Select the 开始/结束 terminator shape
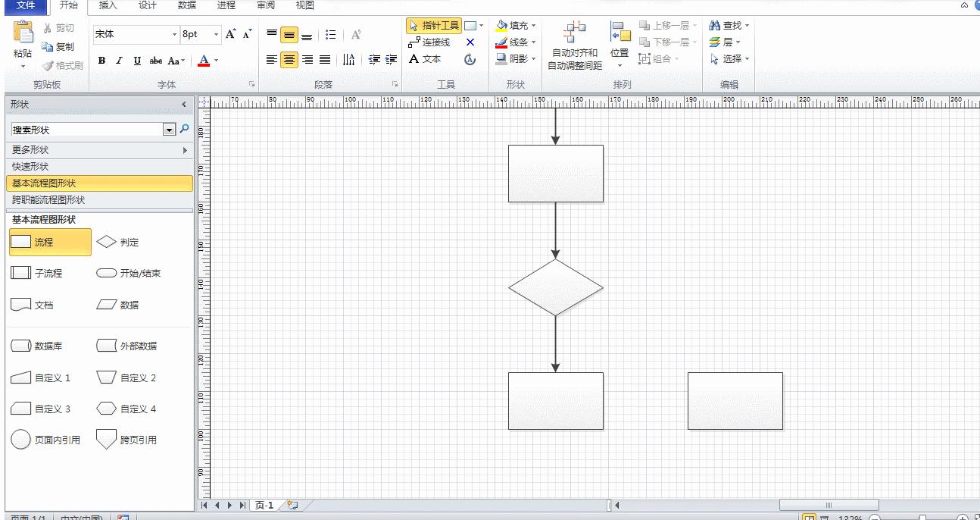The image size is (980, 520). 129,273
